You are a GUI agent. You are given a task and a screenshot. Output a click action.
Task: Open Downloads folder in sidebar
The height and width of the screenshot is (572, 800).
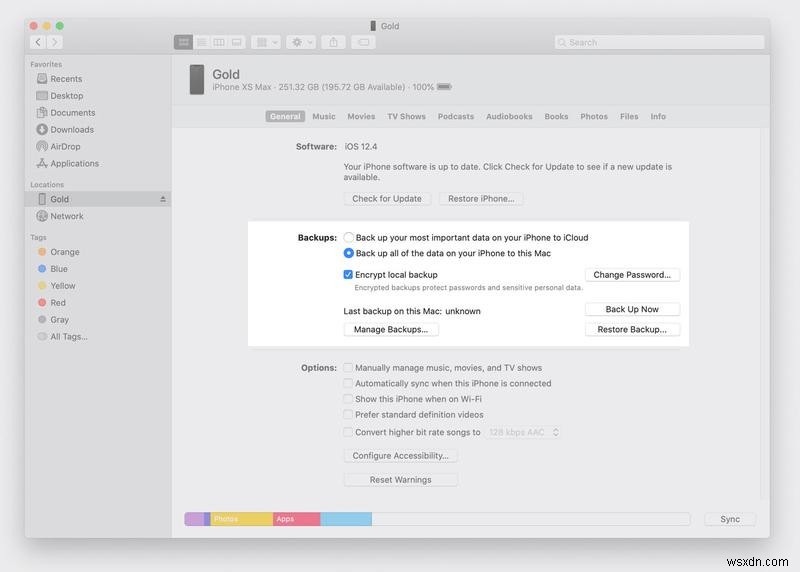pyautogui.click(x=71, y=129)
